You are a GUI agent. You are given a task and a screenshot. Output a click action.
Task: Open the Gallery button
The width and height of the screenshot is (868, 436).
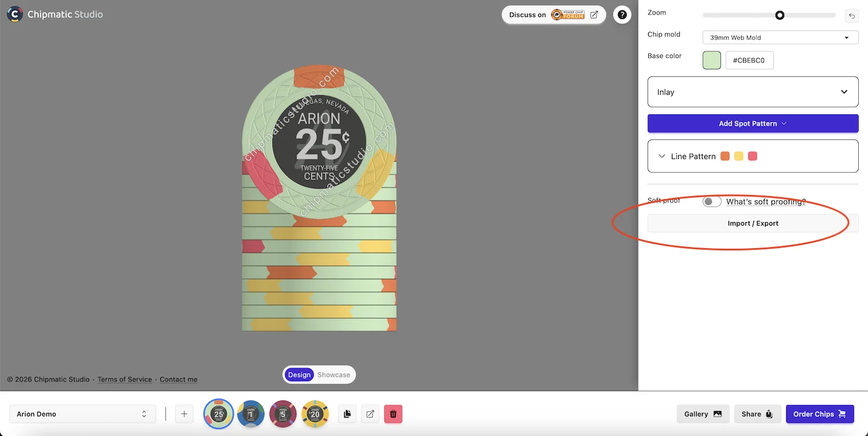703,414
